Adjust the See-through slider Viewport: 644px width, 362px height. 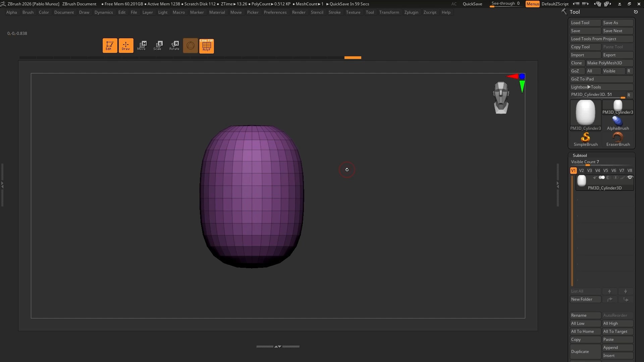pos(505,4)
